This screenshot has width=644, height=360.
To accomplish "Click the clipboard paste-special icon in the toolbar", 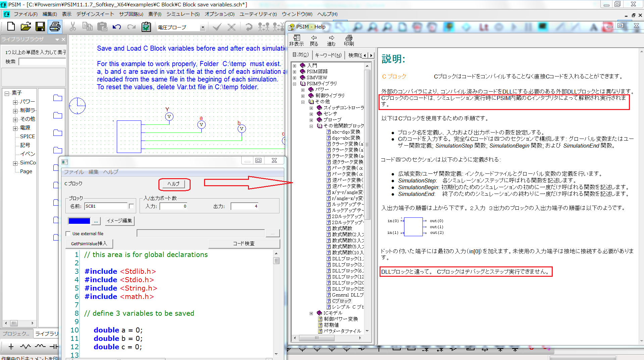I will [146, 27].
